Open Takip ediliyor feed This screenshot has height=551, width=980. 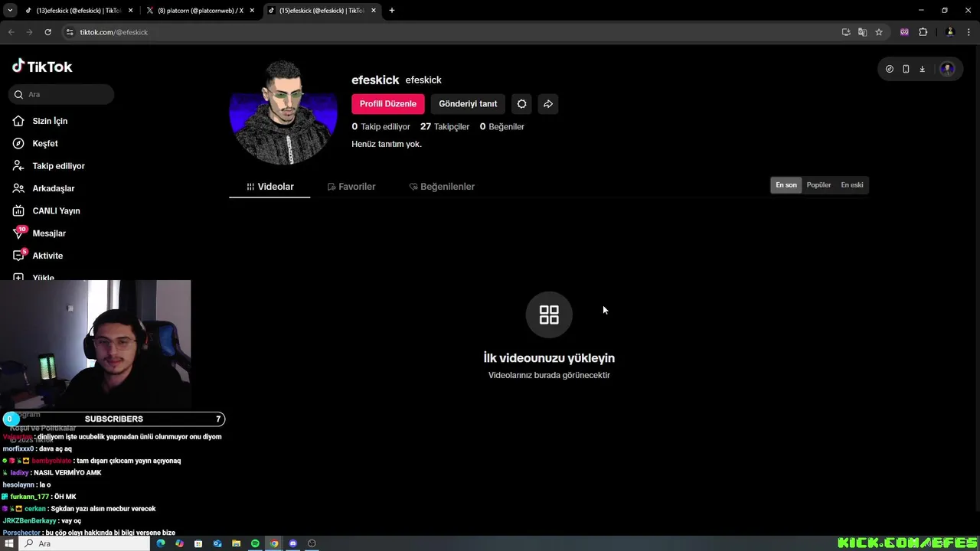click(57, 166)
